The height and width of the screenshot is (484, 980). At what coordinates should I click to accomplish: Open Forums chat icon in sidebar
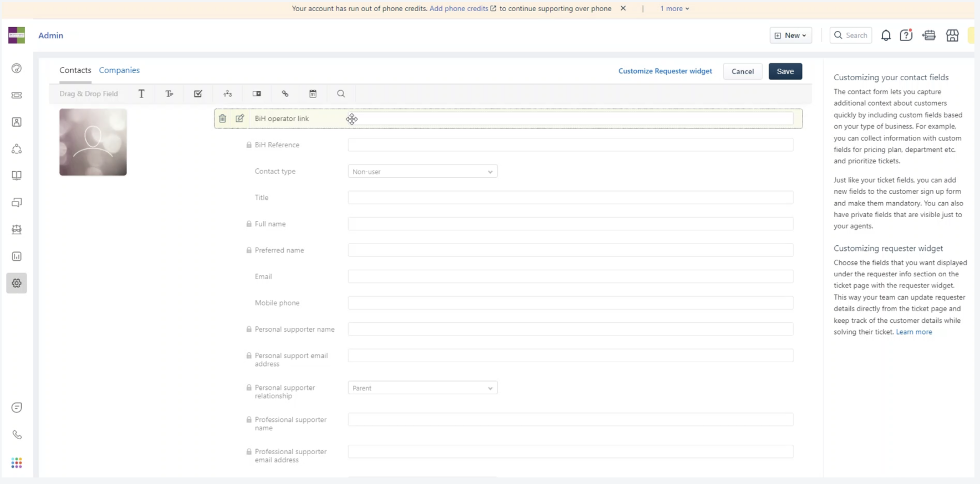(17, 203)
